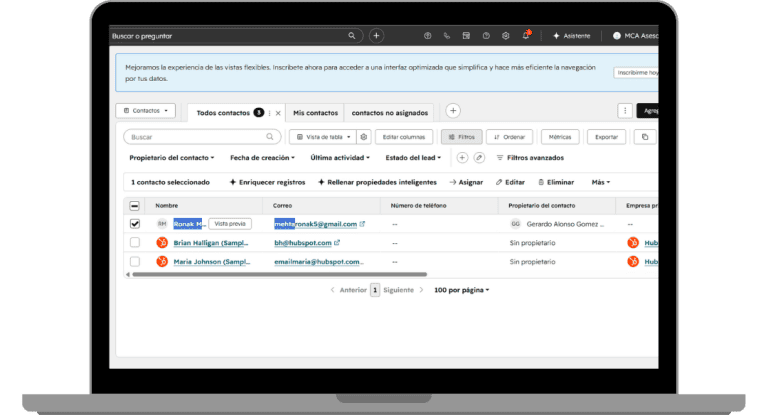This screenshot has width=768, height=415.
Task: Check the Maria Johnson row checkbox
Action: click(x=135, y=262)
